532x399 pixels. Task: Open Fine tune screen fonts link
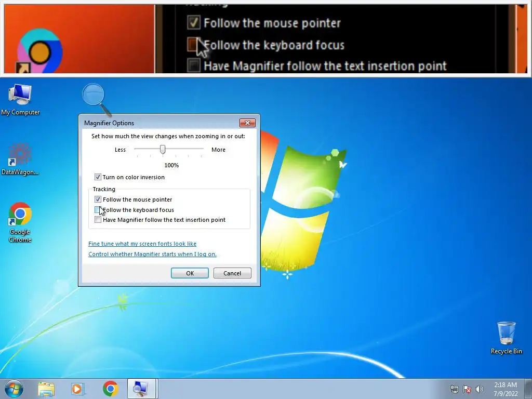(x=142, y=244)
